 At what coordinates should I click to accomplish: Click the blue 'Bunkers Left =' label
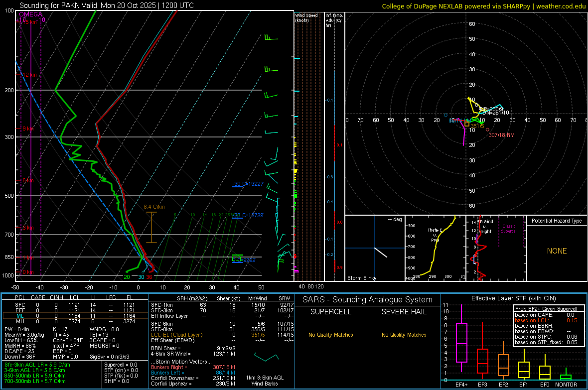tap(167, 373)
